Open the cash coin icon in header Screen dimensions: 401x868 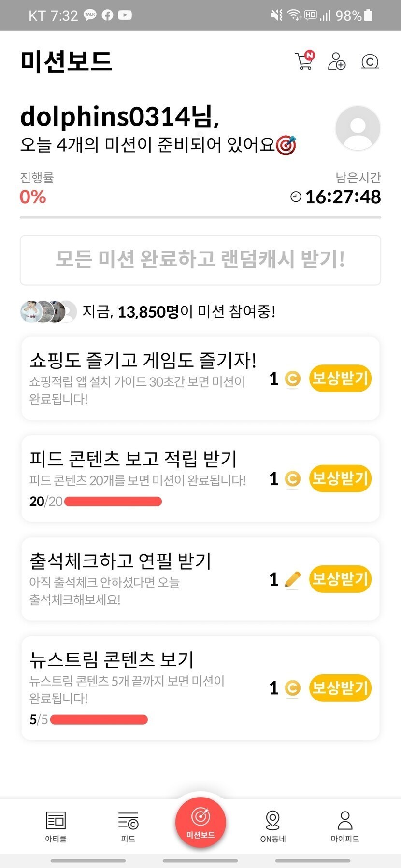point(370,61)
